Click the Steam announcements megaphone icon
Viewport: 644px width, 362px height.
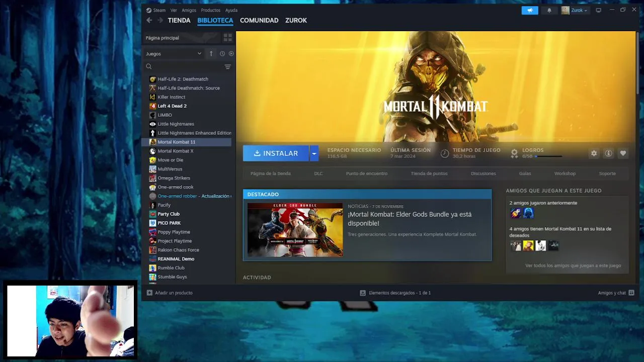[x=530, y=10]
